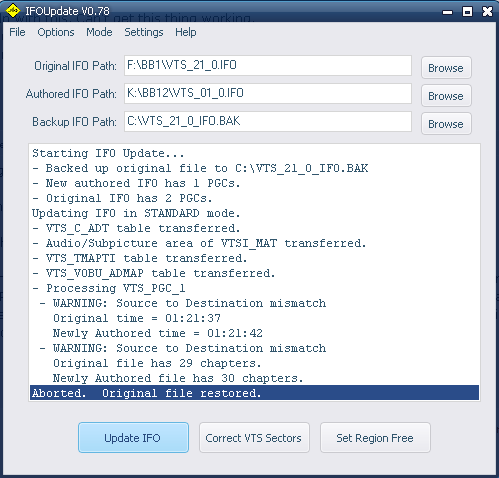The height and width of the screenshot is (478, 499).
Task: Click the IFOUpdate yellow diamond title icon
Action: click(13, 11)
